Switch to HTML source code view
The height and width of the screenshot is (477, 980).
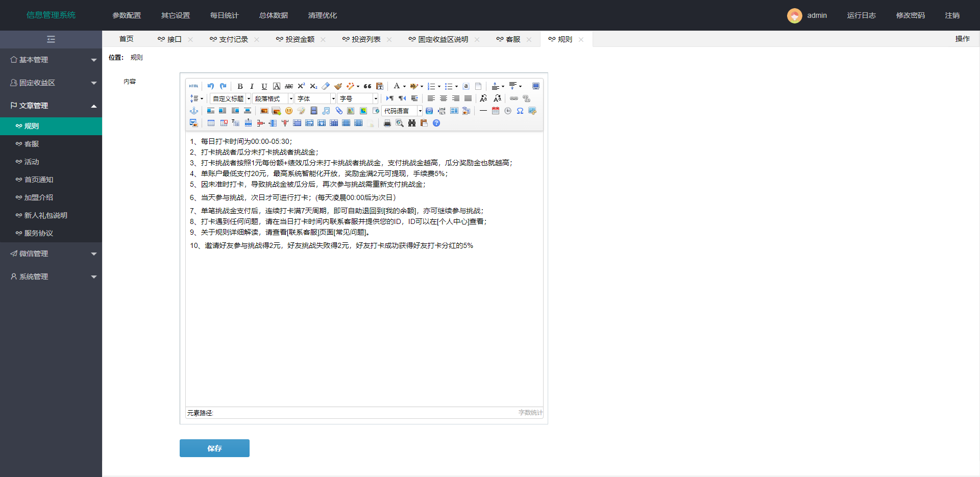pyautogui.click(x=193, y=86)
